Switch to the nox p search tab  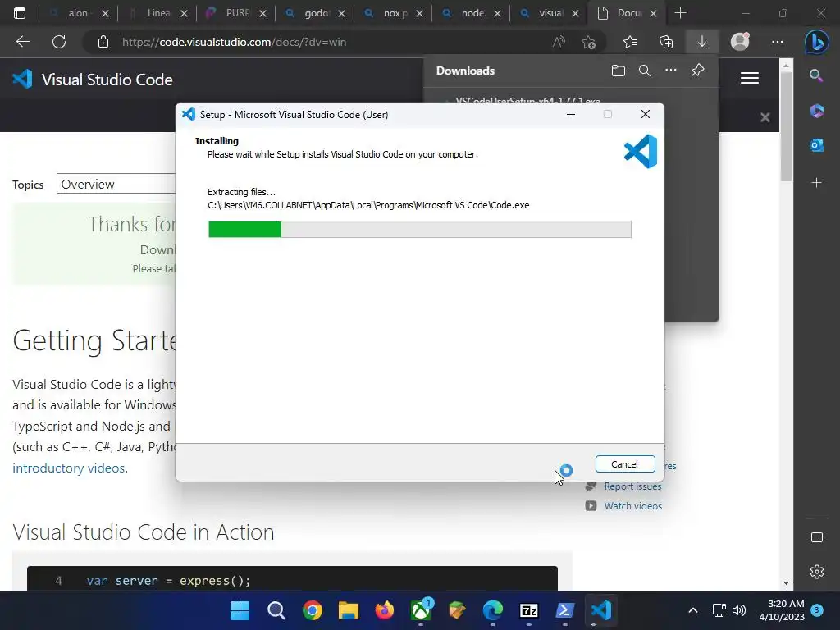click(x=393, y=13)
